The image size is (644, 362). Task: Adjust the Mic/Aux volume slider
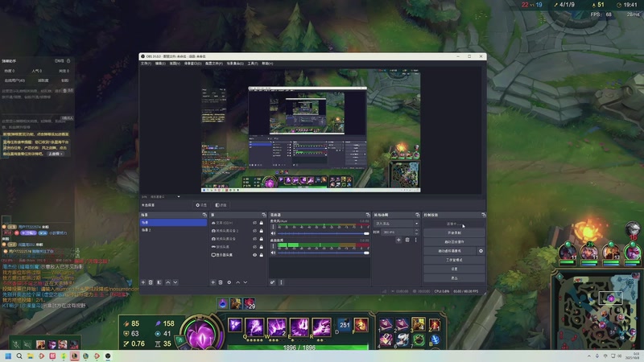click(x=324, y=233)
